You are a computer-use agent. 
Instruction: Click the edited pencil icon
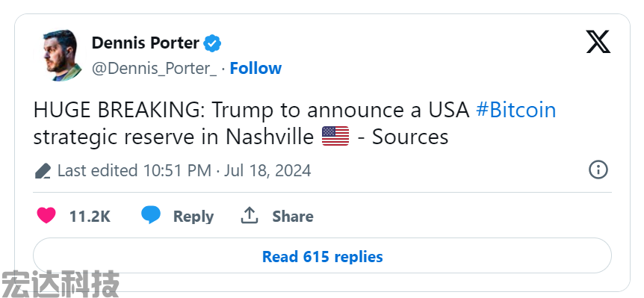click(43, 171)
